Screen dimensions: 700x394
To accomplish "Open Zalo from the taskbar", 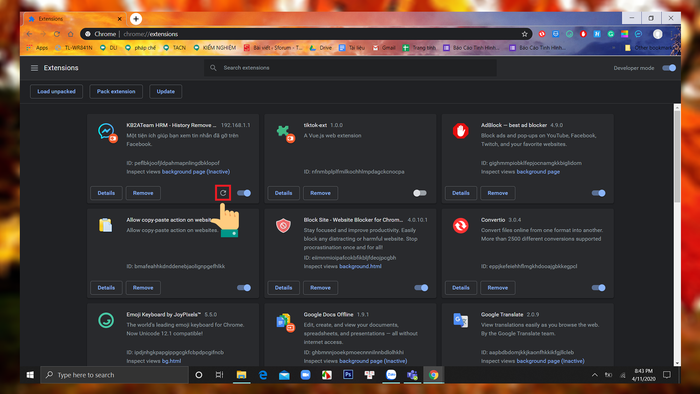I will coord(391,375).
